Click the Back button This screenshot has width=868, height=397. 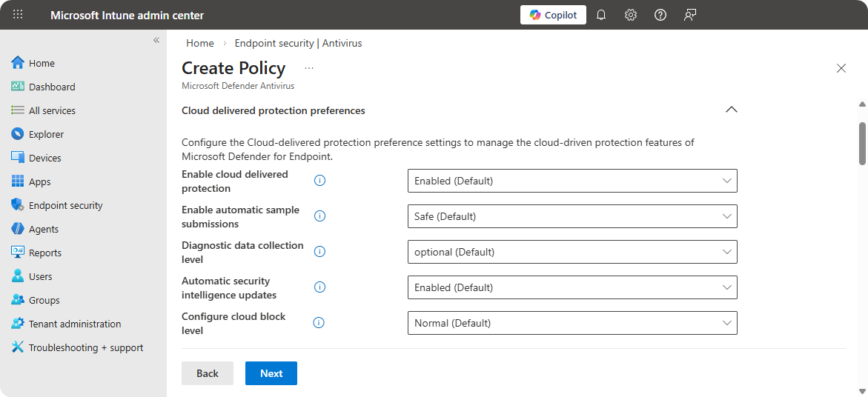[208, 373]
